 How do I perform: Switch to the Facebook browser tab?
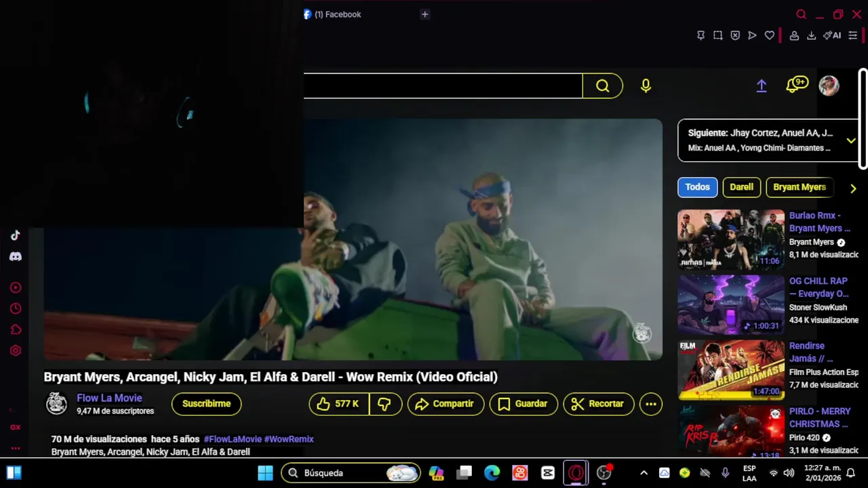[x=338, y=14]
